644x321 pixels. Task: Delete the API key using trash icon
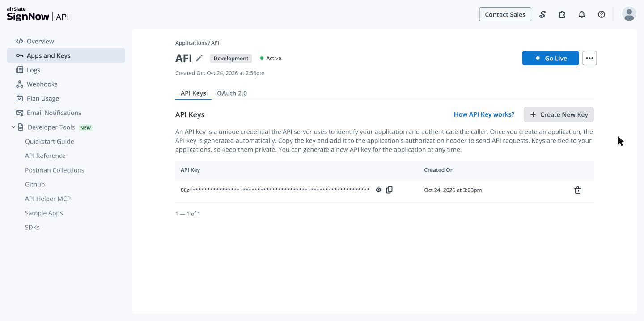point(578,190)
